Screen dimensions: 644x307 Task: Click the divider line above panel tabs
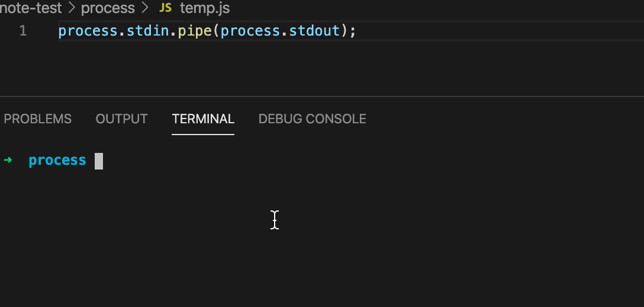(322, 97)
